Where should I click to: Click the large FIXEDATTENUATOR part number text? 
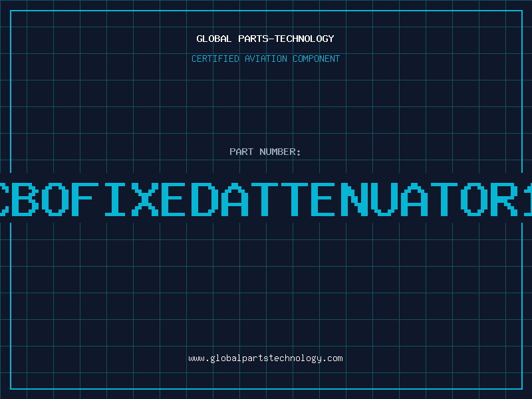[266, 199]
